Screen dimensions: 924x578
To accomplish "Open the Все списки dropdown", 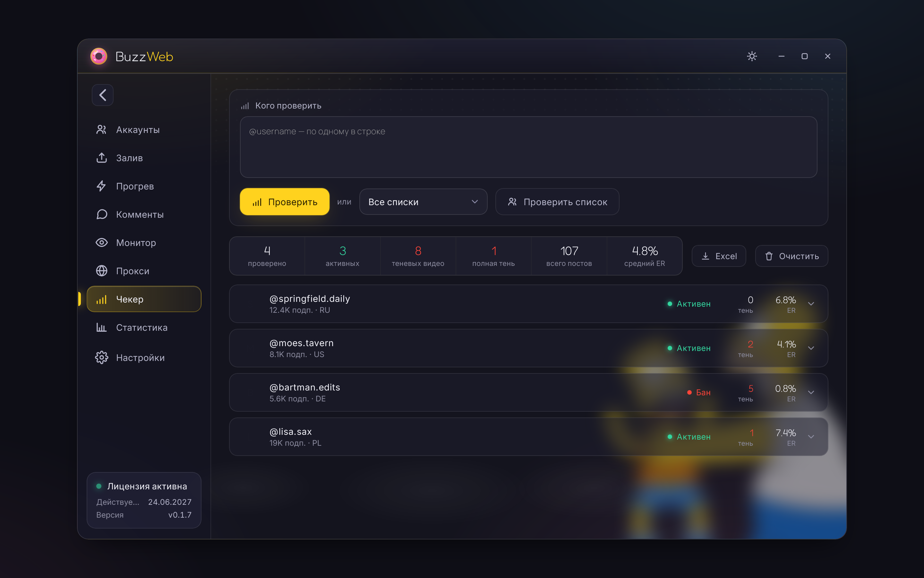I will coord(423,202).
